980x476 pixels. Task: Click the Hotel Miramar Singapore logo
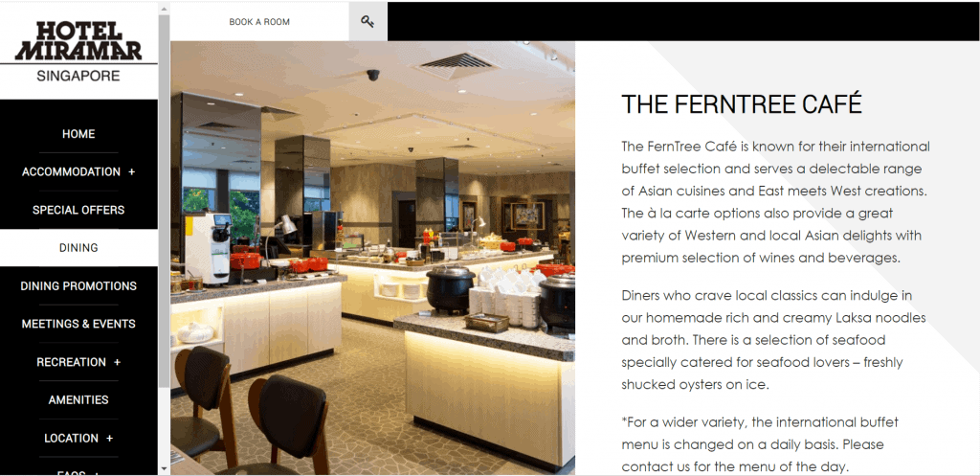pyautogui.click(x=78, y=52)
